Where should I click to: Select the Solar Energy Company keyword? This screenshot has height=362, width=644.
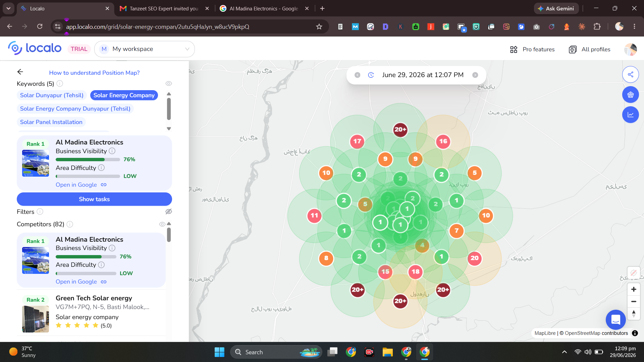(124, 95)
